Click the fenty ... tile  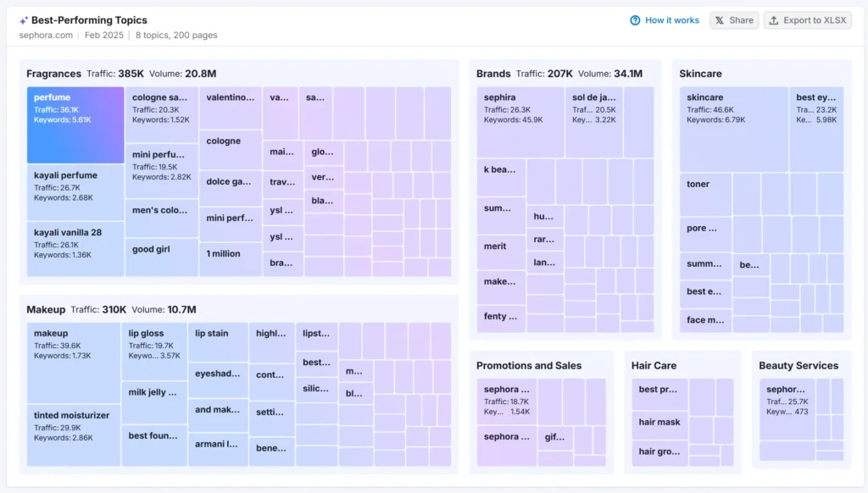[x=501, y=319]
